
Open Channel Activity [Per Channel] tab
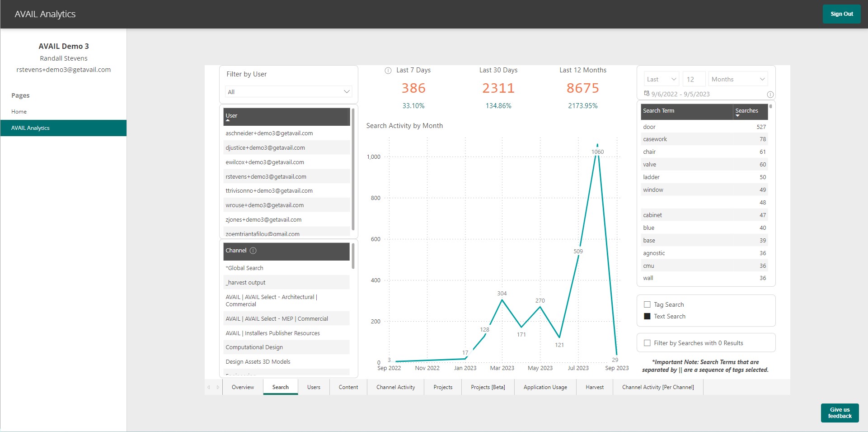[658, 387]
